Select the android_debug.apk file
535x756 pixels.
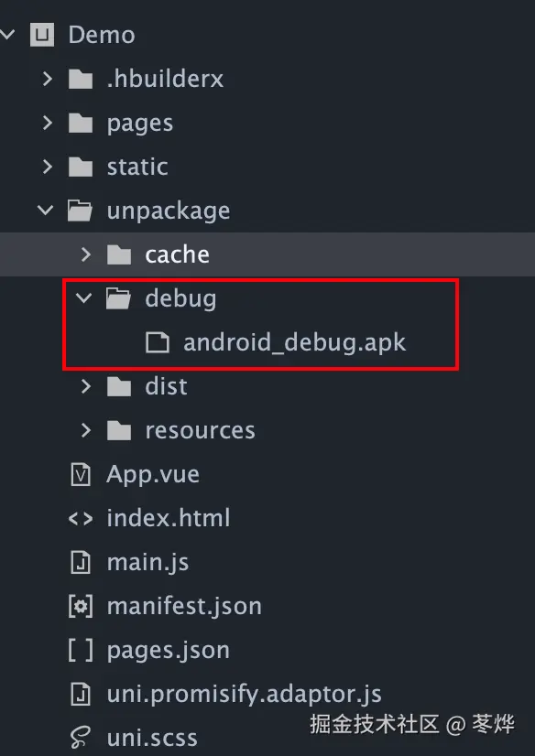(295, 343)
